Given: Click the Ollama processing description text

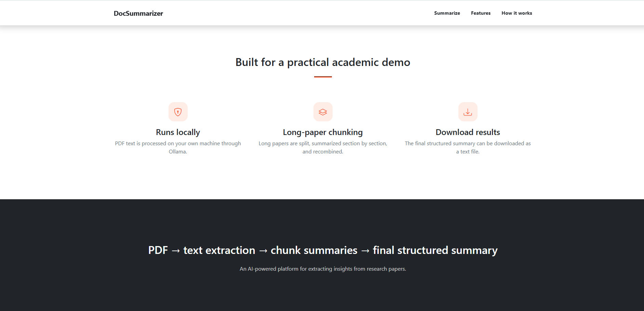Looking at the screenshot, I should pos(178,147).
